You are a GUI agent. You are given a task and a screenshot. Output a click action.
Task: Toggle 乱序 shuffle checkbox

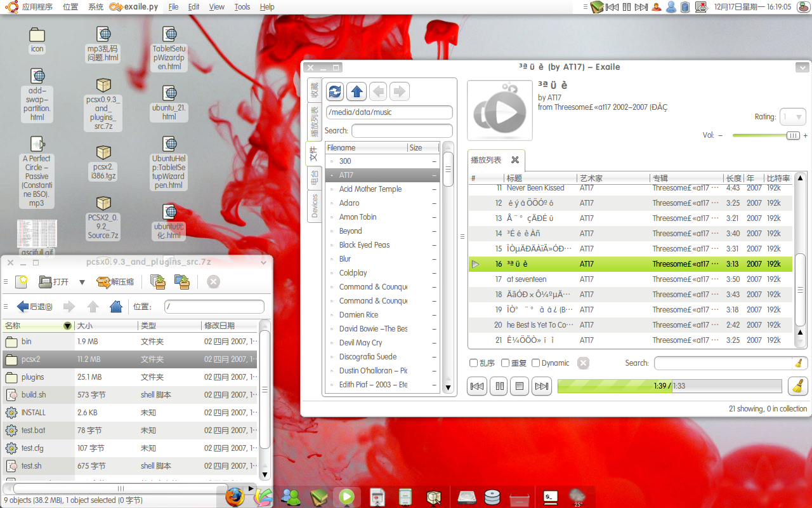pos(473,363)
